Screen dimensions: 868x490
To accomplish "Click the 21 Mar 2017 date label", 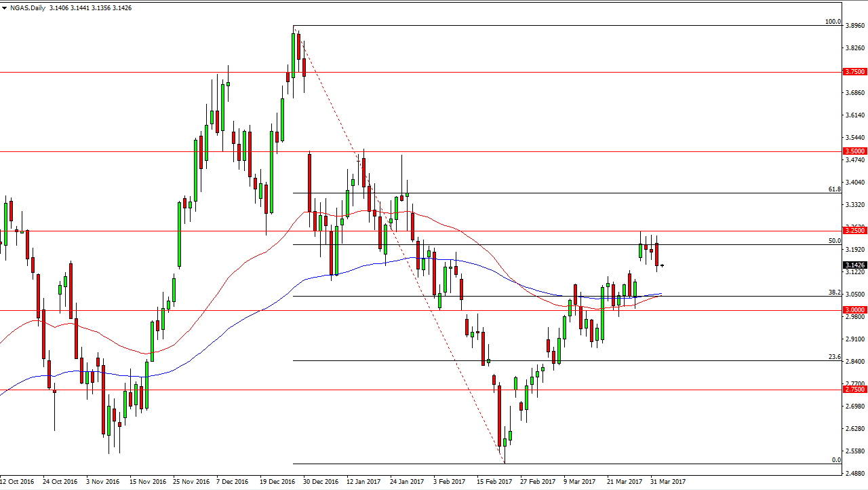I will [625, 482].
